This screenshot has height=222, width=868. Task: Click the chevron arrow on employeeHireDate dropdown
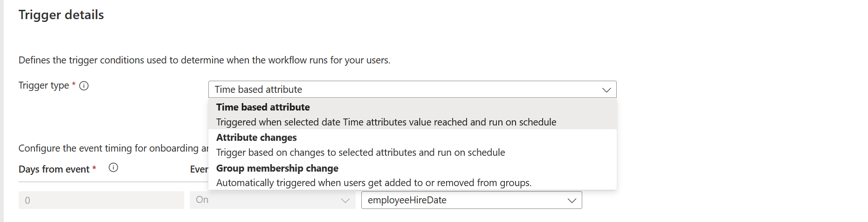(572, 201)
